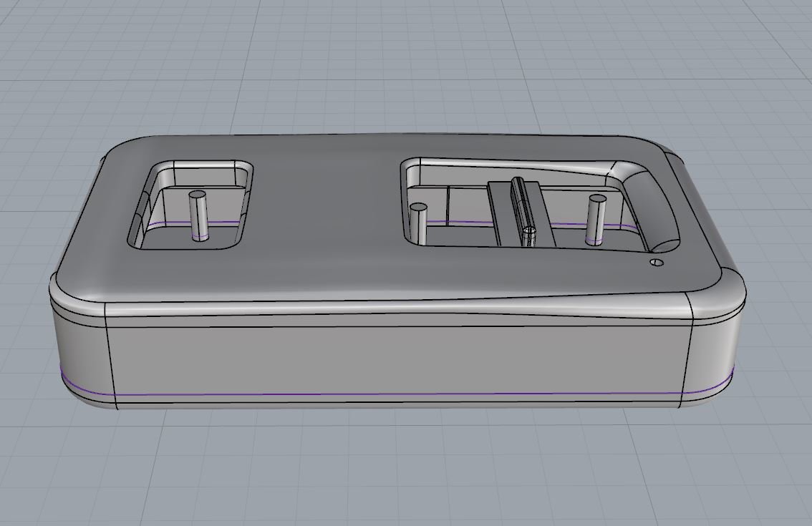Pick the small circular hole on top surface
The height and width of the screenshot is (526, 812).
pyautogui.click(x=657, y=263)
